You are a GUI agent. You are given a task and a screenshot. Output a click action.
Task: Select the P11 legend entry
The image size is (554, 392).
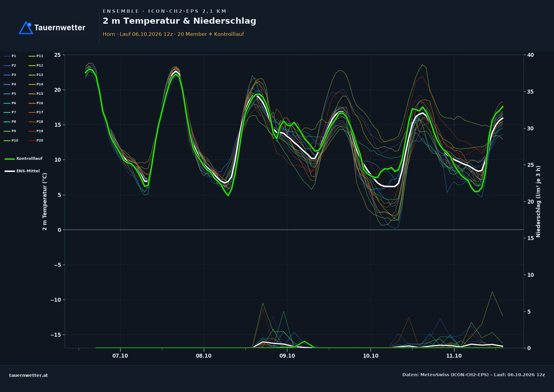coord(36,56)
